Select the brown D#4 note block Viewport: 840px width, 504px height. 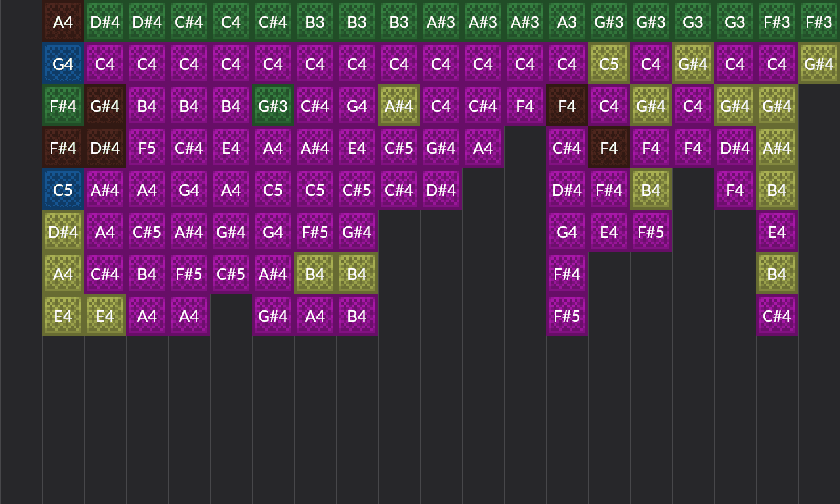point(105,148)
